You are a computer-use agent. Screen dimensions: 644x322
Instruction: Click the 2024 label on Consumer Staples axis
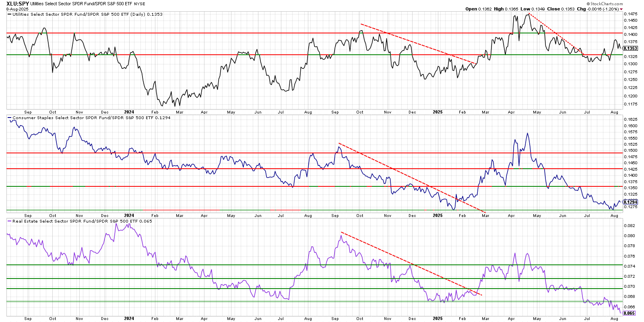129,215
